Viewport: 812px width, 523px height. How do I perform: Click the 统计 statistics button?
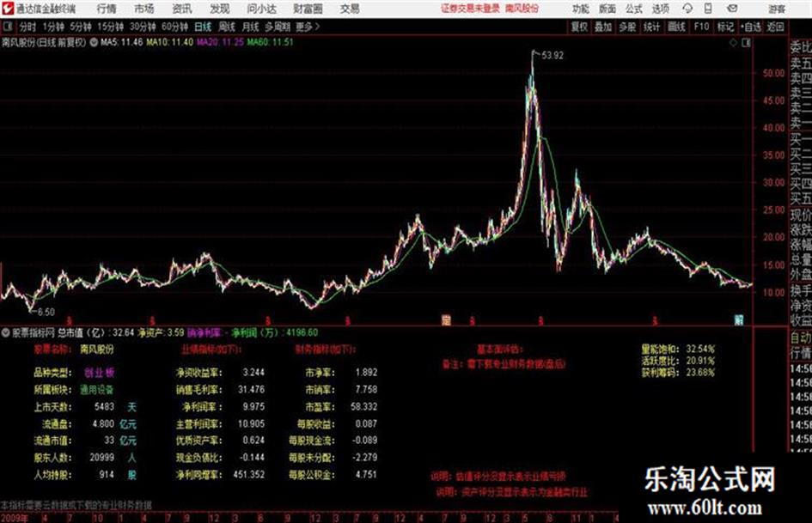tap(652, 27)
